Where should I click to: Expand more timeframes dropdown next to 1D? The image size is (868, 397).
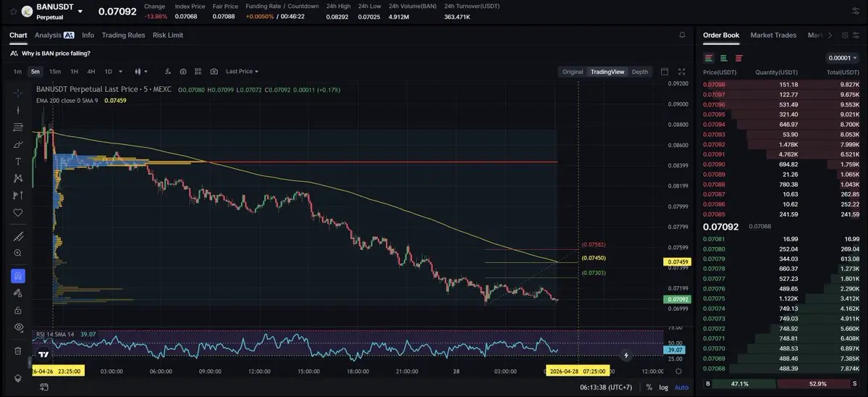pyautogui.click(x=121, y=72)
